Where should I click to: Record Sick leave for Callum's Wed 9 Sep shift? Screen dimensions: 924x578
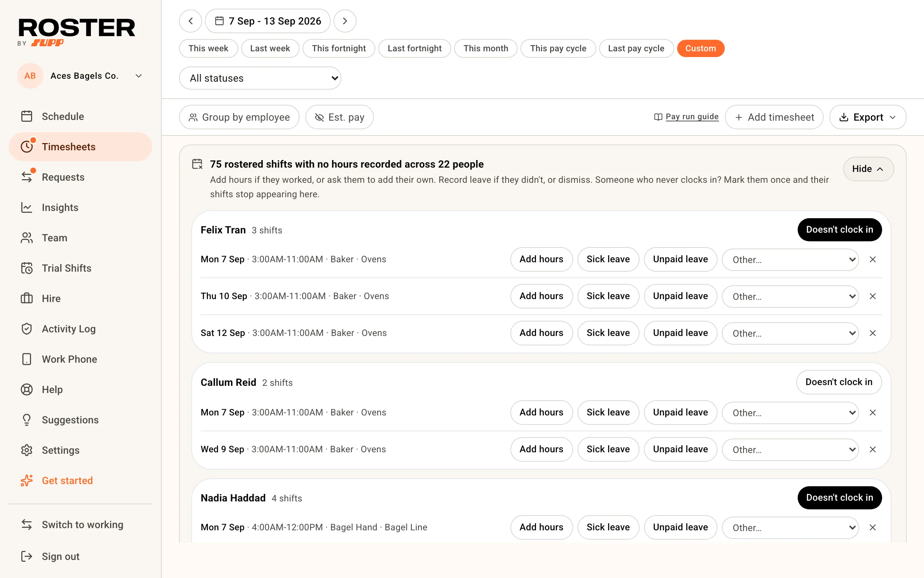pyautogui.click(x=608, y=449)
